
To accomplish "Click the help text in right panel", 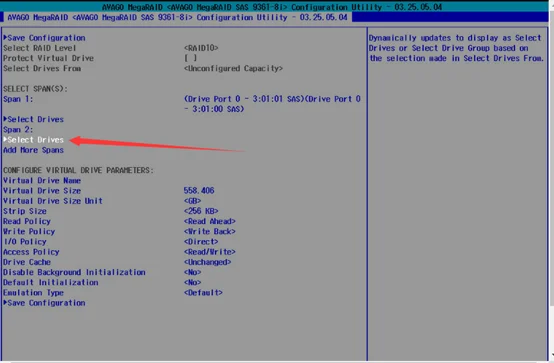I will [456, 48].
